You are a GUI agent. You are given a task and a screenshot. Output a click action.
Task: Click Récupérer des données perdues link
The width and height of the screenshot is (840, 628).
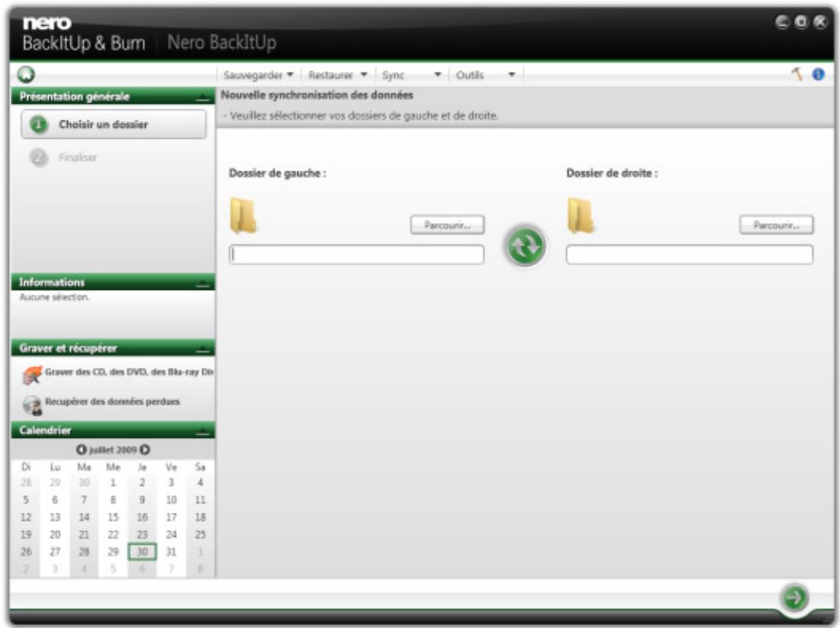pos(112,401)
